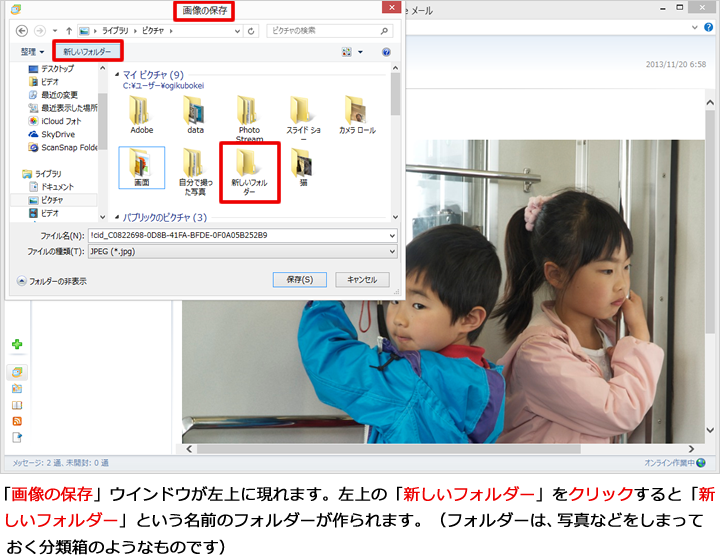The height and width of the screenshot is (556, 720).
Task: Select iCloud フォト in the navigation pane
Action: pyautogui.click(x=55, y=121)
